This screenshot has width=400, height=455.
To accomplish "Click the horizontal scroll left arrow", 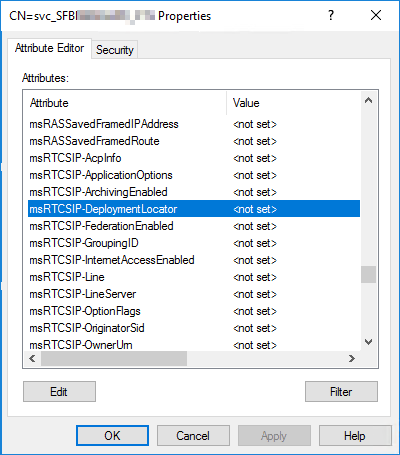I will [x=32, y=359].
